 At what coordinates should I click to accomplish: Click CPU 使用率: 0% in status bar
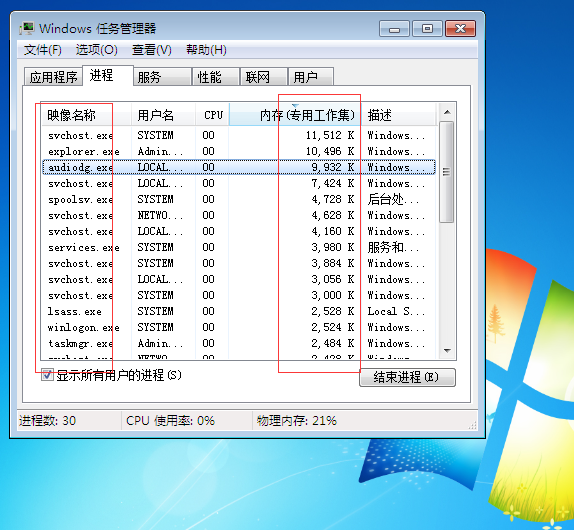170,421
